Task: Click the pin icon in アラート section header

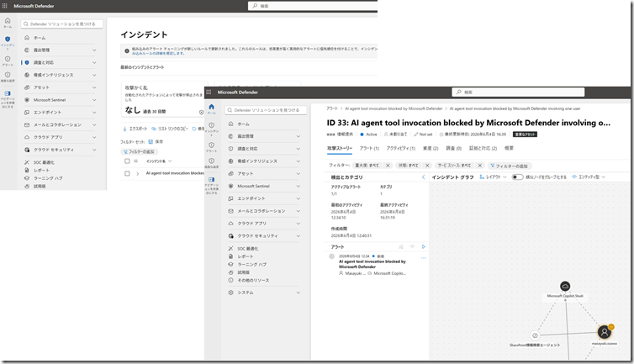Action: coord(401,246)
